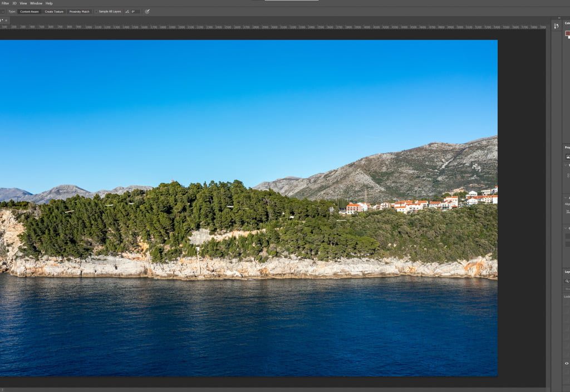Screen dimensions: 570x392
Task: Open the History panel icon
Action: coord(556,26)
